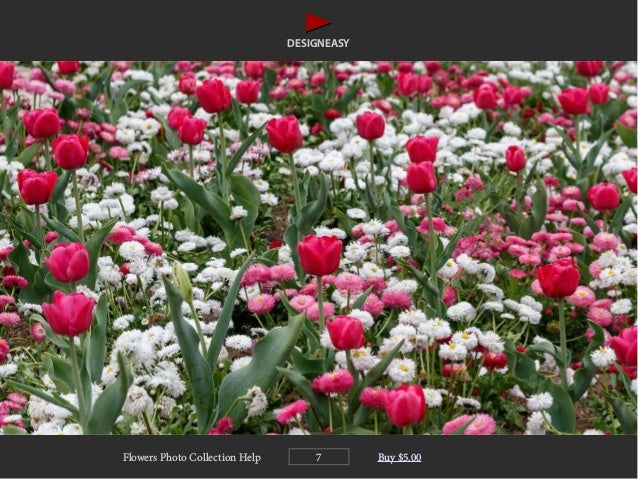Click the red DESIGNEASY logo arrow

pyautogui.click(x=317, y=22)
